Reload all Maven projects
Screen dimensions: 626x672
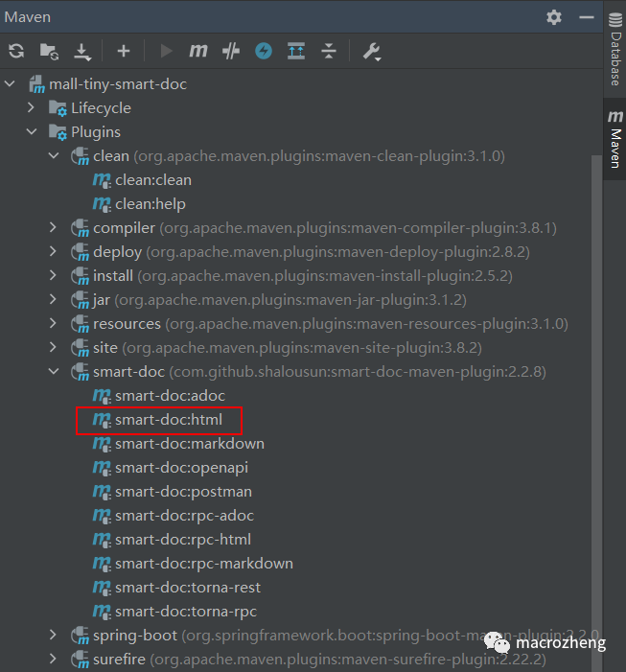tap(16, 51)
